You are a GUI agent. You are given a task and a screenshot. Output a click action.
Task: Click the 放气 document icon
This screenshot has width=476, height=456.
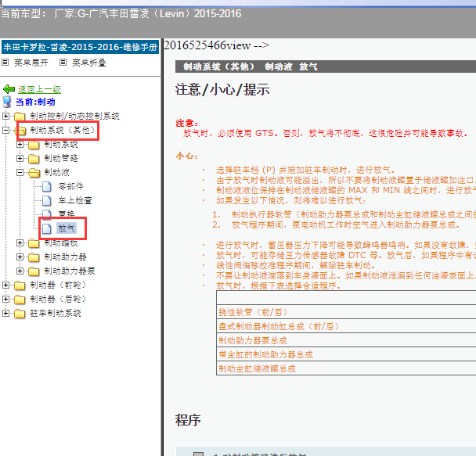coord(46,228)
